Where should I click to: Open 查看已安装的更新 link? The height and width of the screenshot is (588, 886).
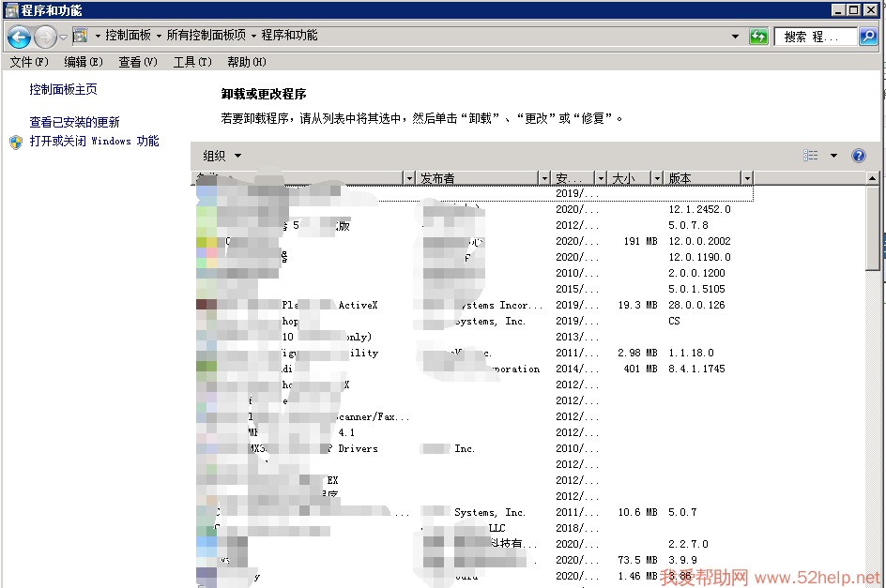[74, 122]
